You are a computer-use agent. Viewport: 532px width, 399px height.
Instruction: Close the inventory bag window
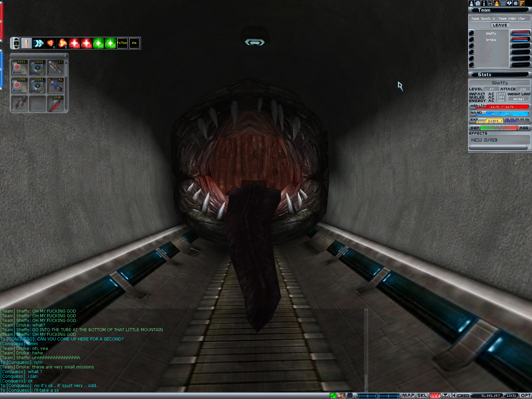pos(66,56)
